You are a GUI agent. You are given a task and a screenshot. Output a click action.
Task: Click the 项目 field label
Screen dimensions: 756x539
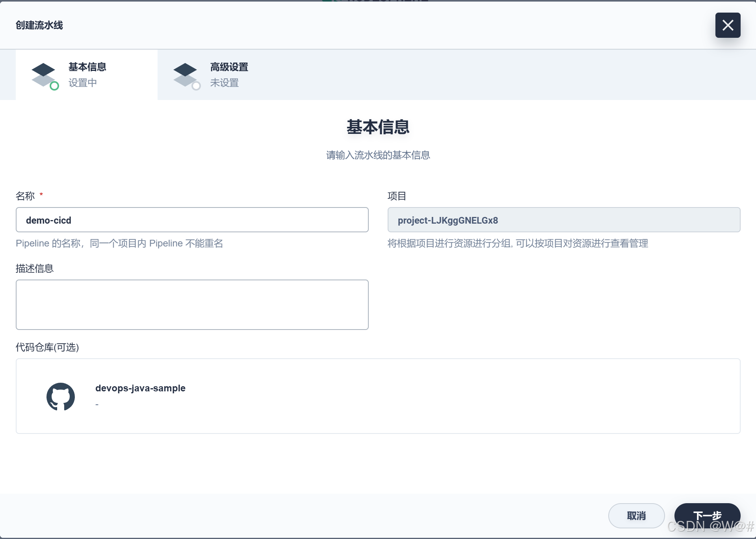point(397,196)
